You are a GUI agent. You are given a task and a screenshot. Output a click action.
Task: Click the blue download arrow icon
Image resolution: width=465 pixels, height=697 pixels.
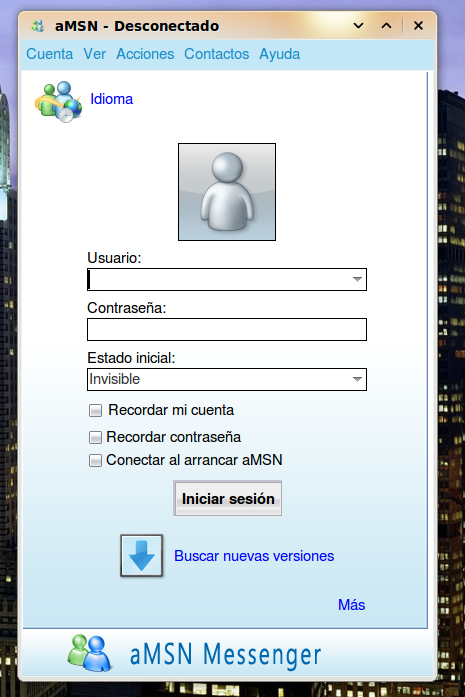(x=141, y=556)
